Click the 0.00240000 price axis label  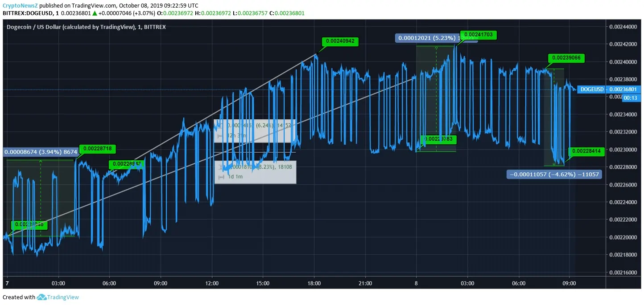(622, 62)
